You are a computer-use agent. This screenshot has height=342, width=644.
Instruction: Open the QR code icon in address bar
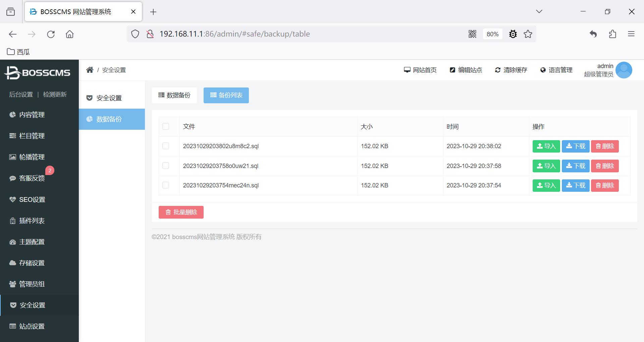pyautogui.click(x=472, y=34)
